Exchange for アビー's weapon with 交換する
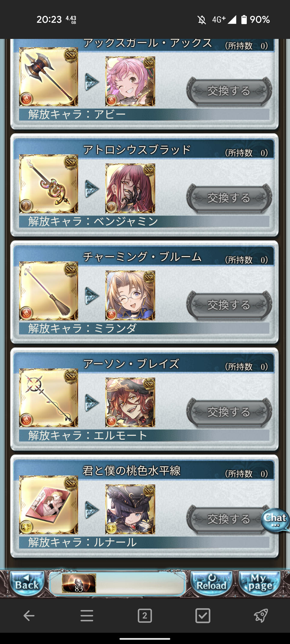This screenshot has height=644, width=290. coord(229,91)
